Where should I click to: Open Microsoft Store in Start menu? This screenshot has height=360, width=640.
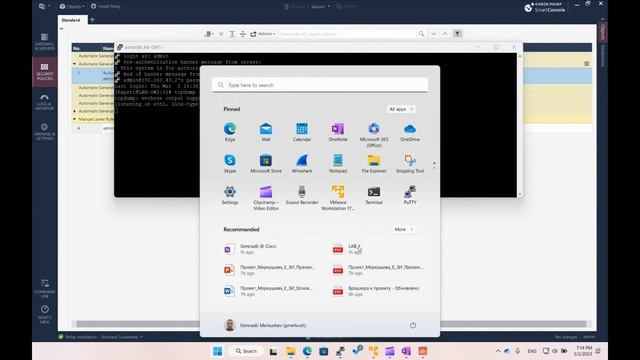(x=266, y=164)
